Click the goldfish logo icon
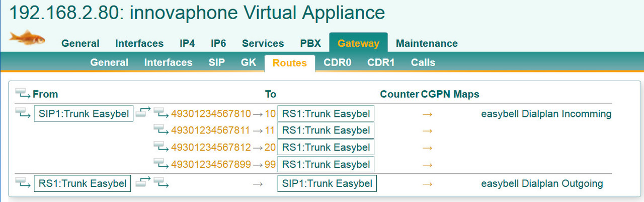This screenshot has width=644, height=202. [x=27, y=37]
